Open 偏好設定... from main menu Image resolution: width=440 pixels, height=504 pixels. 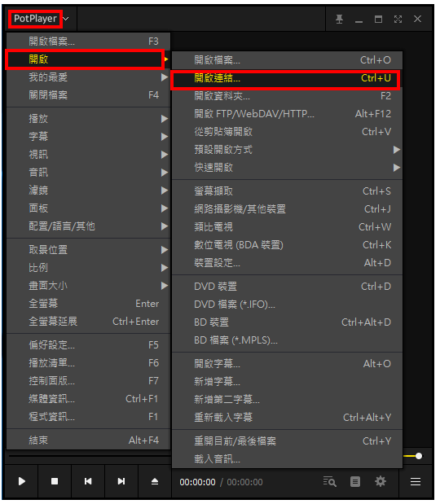click(x=88, y=345)
